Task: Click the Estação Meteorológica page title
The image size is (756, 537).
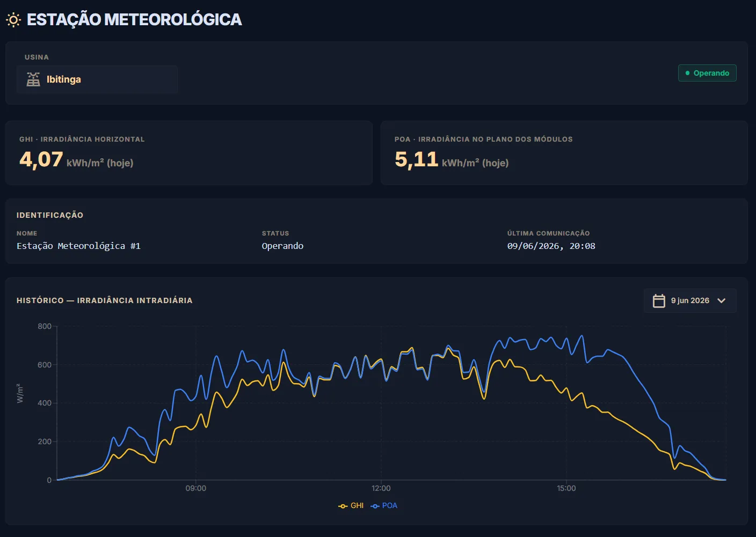Action: [x=134, y=20]
